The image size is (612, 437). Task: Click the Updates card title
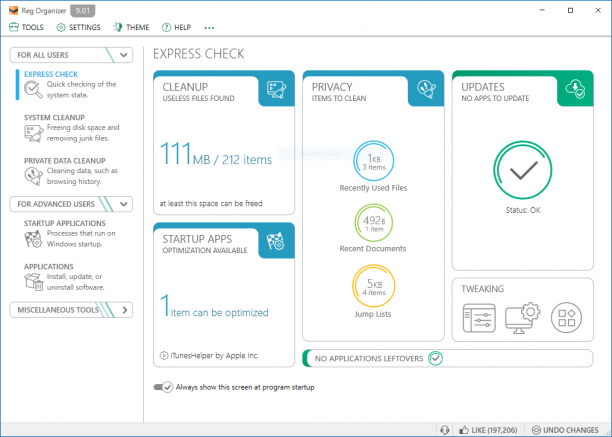pos(483,87)
